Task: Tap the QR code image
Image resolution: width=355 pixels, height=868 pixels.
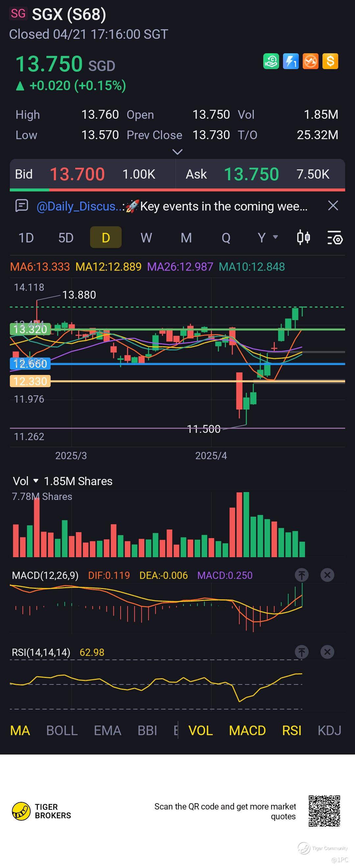Action: coord(324,811)
